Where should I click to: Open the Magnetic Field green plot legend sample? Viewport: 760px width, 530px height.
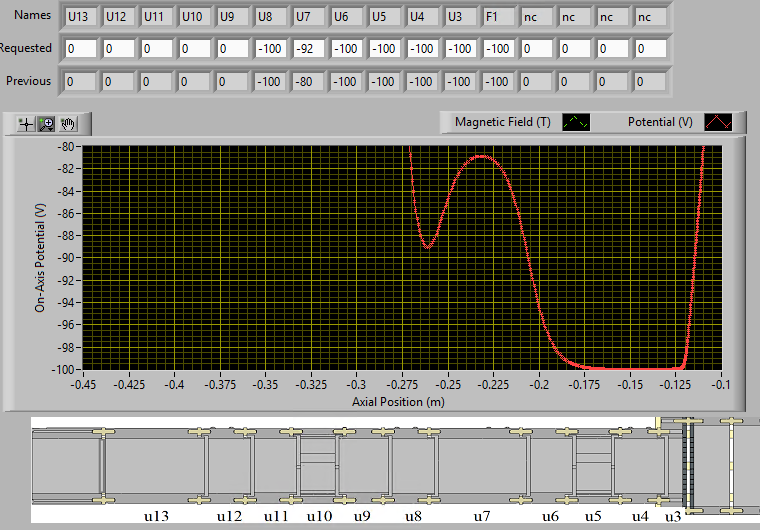point(576,122)
